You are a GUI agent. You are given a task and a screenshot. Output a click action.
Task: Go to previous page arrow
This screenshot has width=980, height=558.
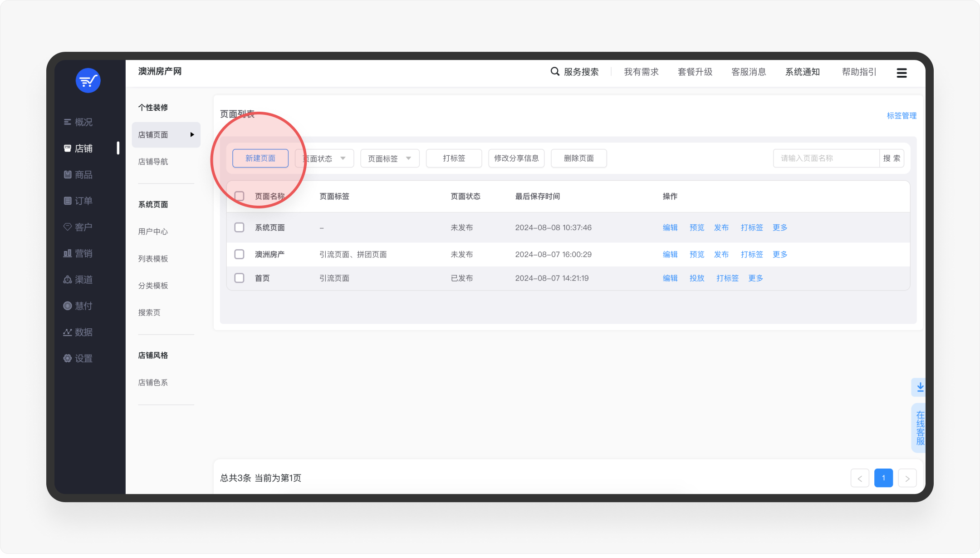click(860, 478)
